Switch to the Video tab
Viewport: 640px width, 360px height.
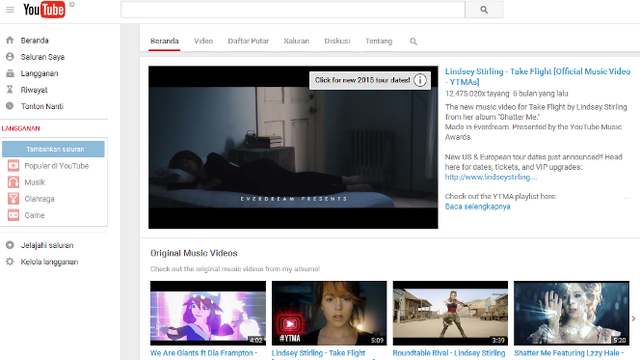pyautogui.click(x=203, y=41)
